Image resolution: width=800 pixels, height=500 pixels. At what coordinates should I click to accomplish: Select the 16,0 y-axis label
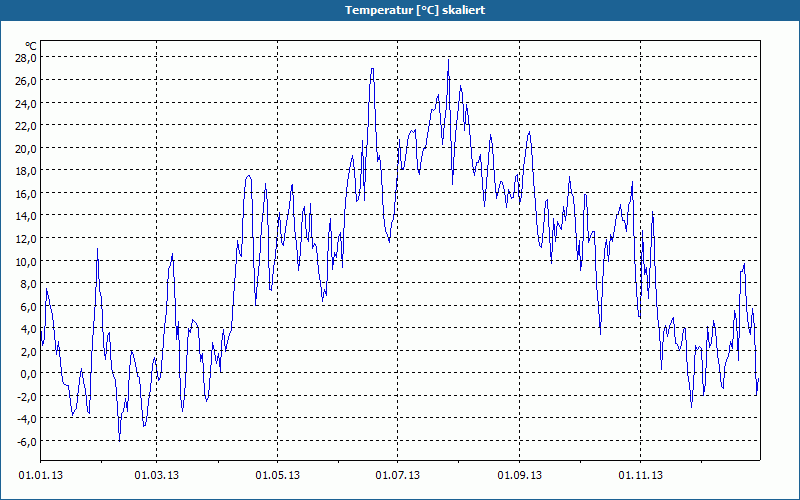coord(26,193)
